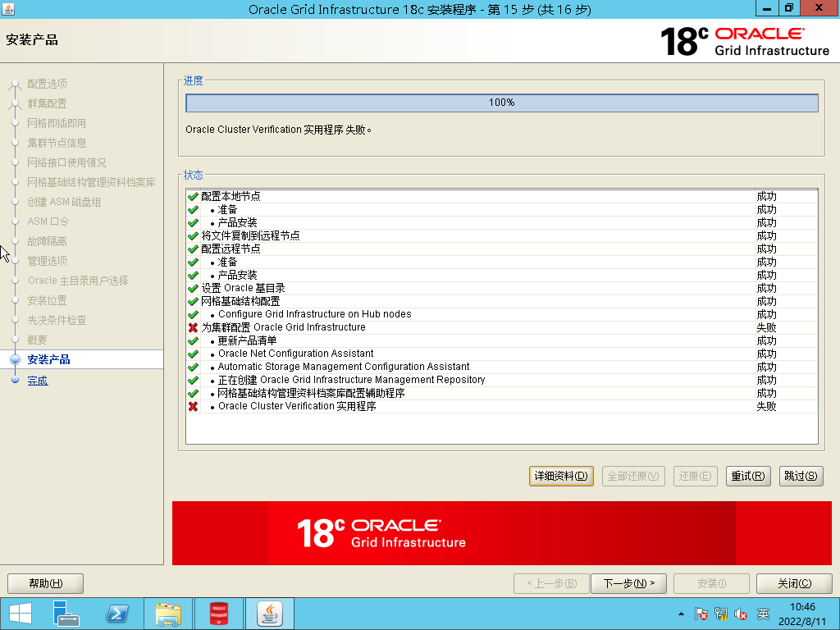The width and height of the screenshot is (840, 630).
Task: Select the 更新产品清单 row
Action: coord(501,340)
